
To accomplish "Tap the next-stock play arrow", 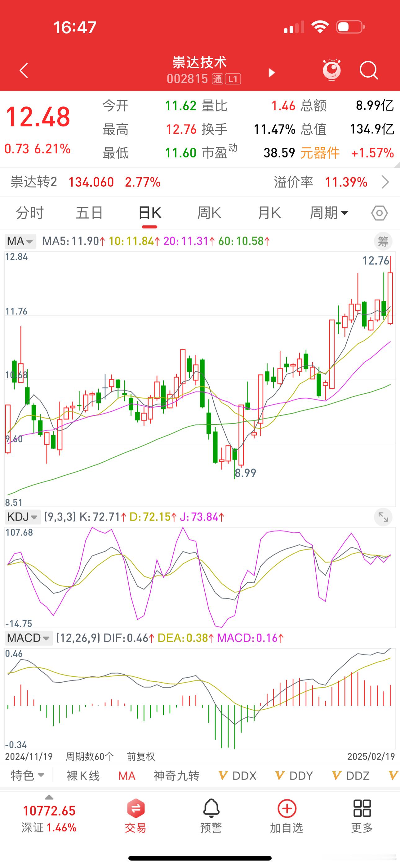I will (271, 72).
